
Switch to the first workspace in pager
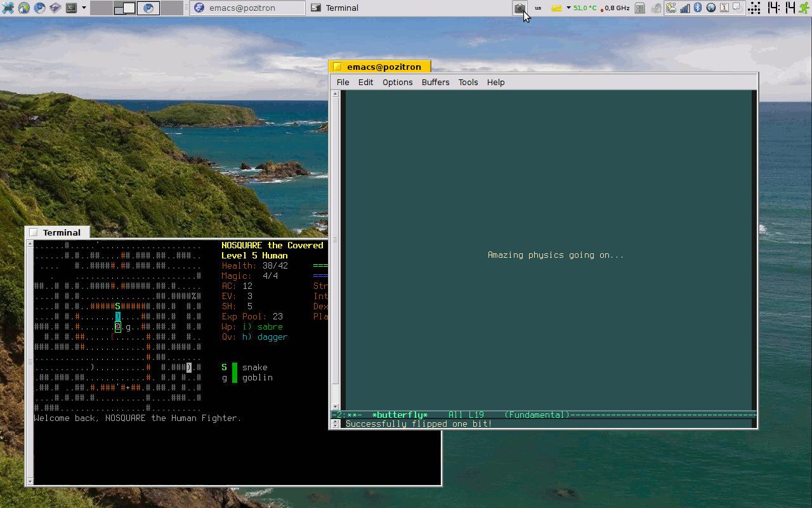point(101,8)
